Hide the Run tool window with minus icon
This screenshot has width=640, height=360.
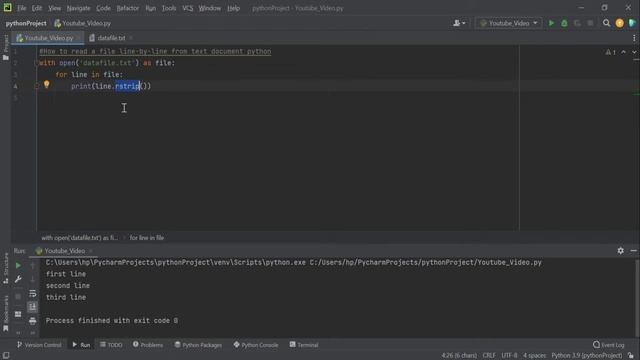(633, 251)
